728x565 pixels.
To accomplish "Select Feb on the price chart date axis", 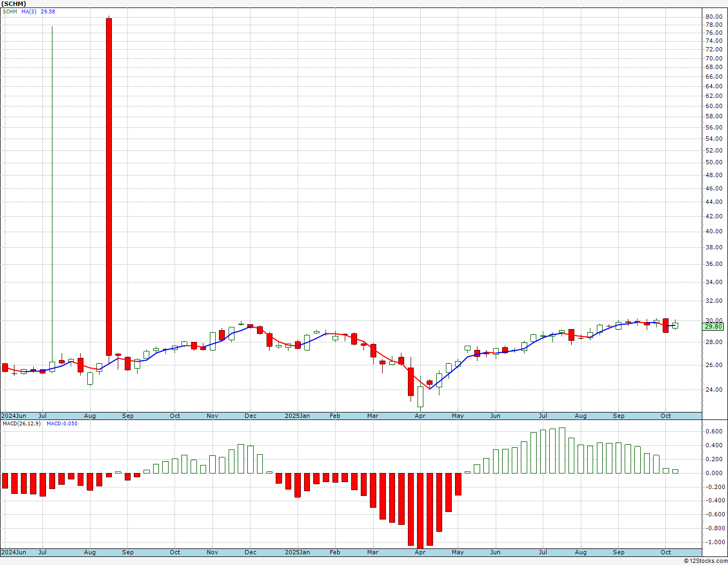I will (335, 416).
